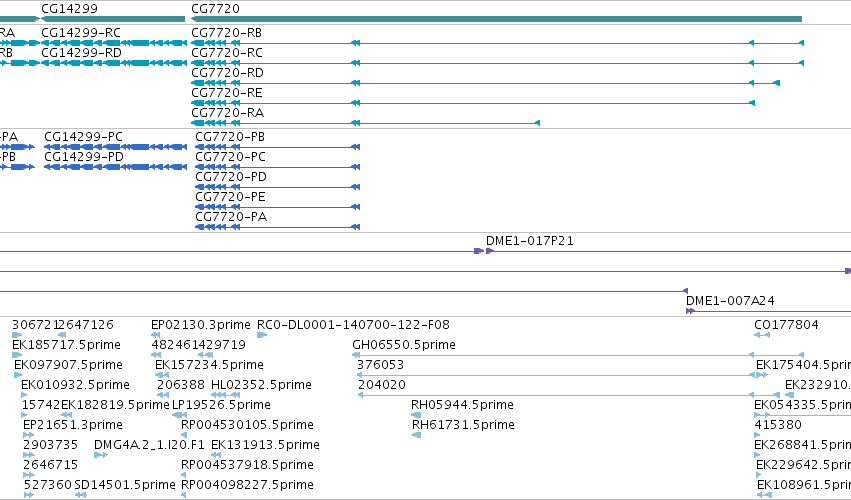
Task: Select EST beginning EK054335
Action: tap(803, 406)
